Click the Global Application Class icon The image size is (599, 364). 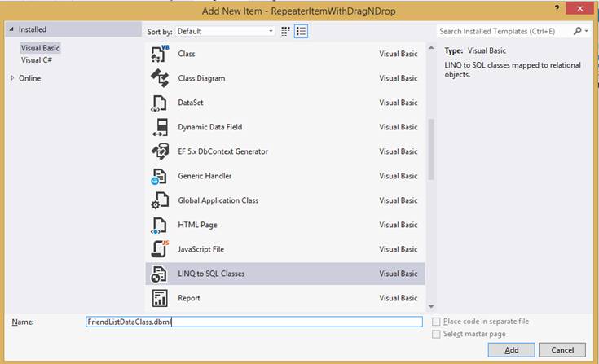[x=160, y=200]
